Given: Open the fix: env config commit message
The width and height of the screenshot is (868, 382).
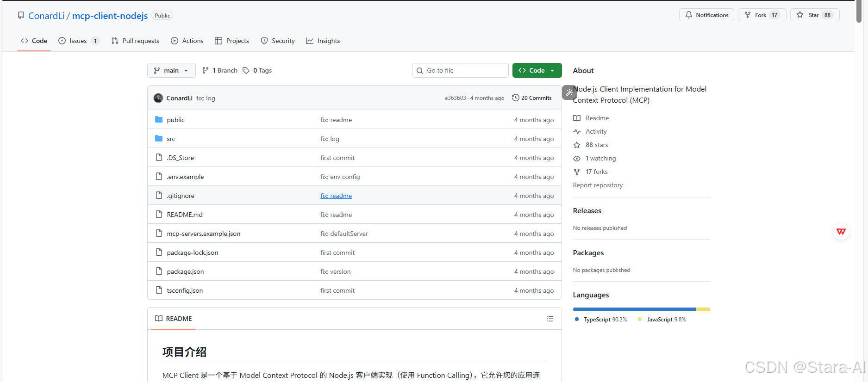Looking at the screenshot, I should (x=340, y=177).
